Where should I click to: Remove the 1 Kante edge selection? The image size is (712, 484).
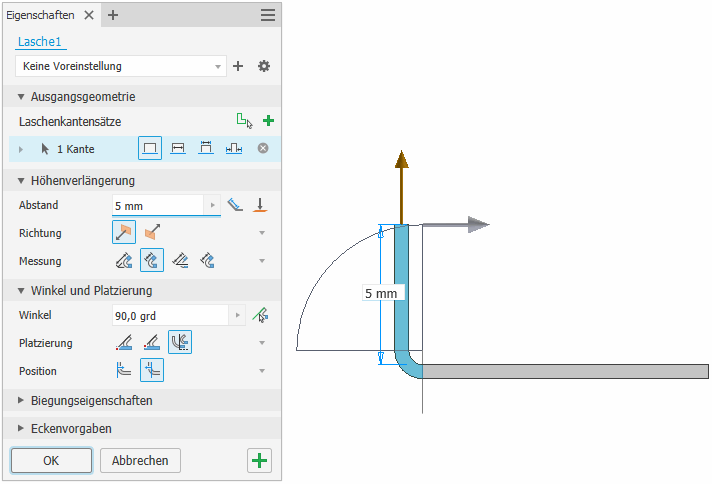coord(263,148)
